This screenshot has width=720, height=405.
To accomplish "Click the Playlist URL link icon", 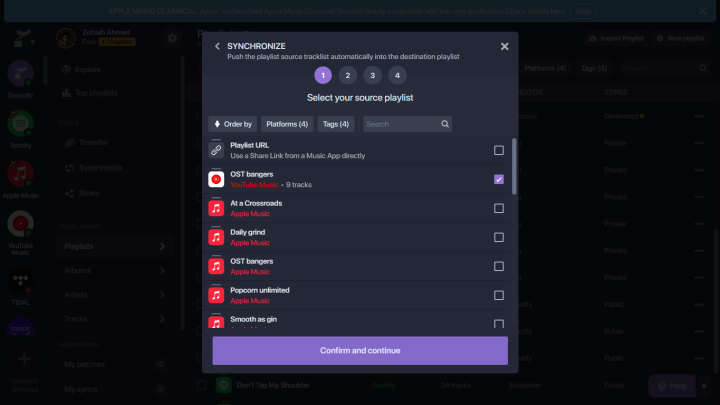I will tap(216, 150).
